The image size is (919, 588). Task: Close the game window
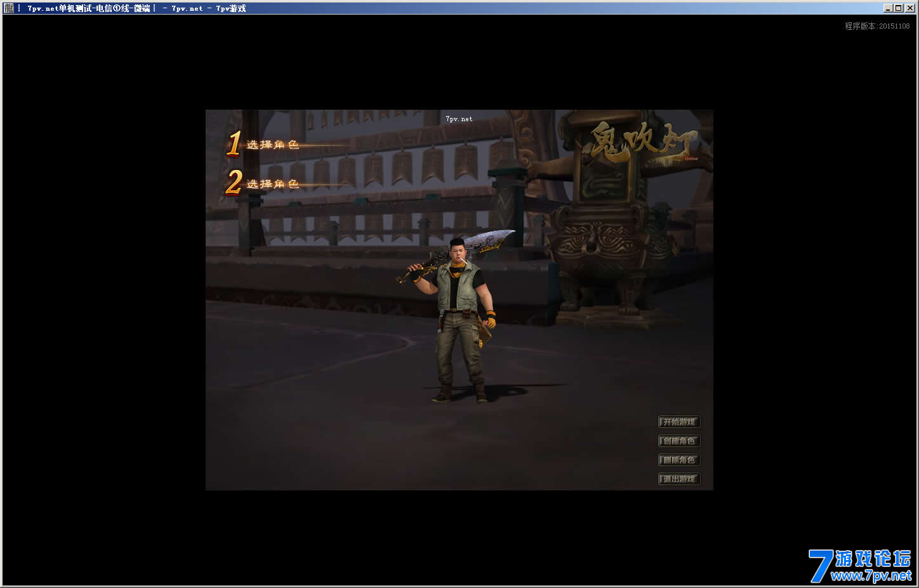(x=909, y=8)
